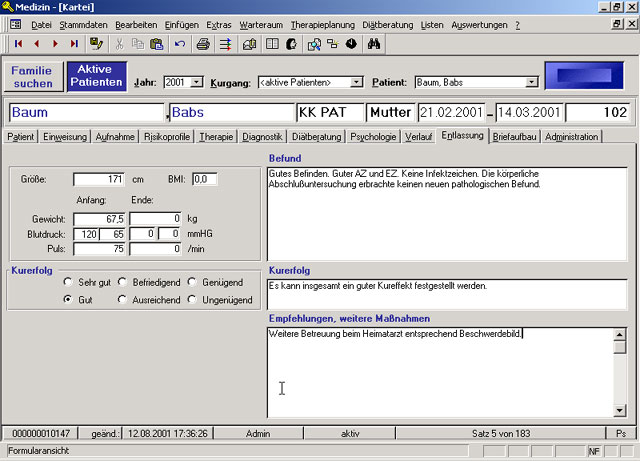Image resolution: width=640 pixels, height=461 pixels.
Task: Open the Therapieplanung menu
Action: 322,25
